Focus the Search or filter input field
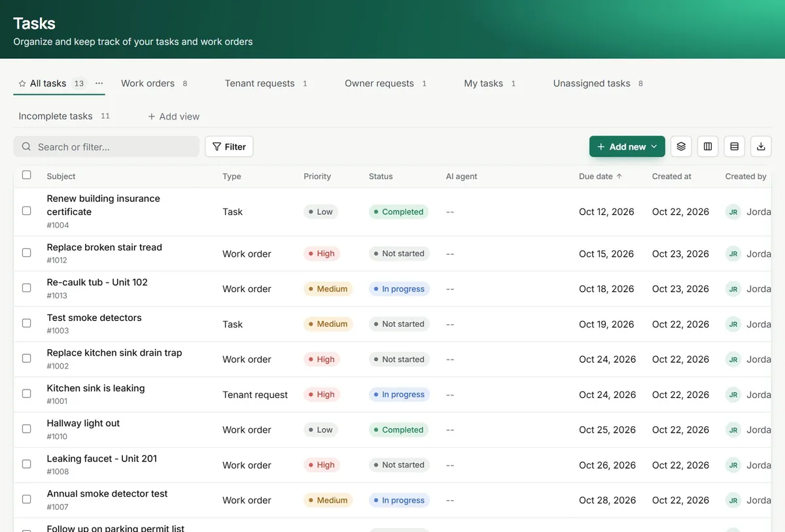Screen dimensions: 785x532 (107, 147)
